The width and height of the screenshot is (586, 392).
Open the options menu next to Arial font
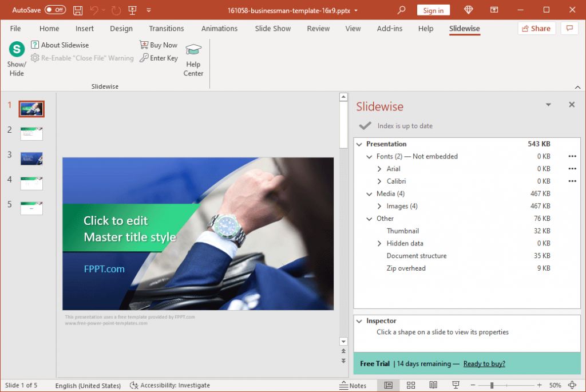coord(572,168)
